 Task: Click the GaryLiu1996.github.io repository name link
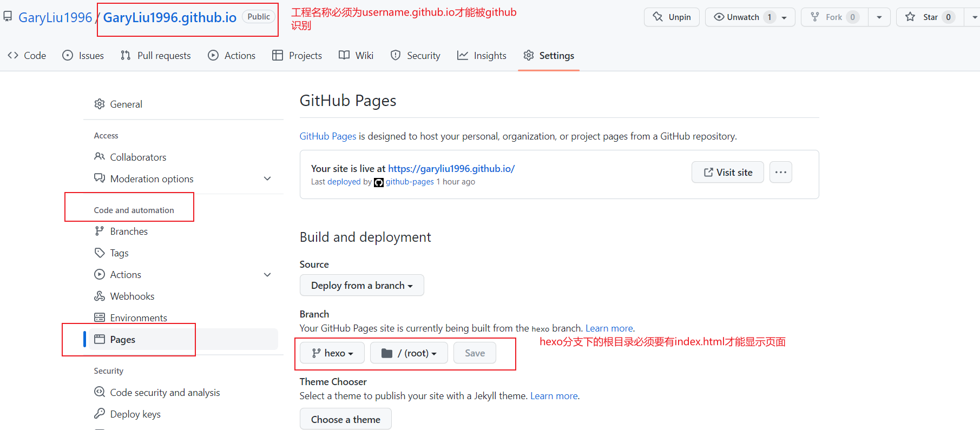click(x=170, y=17)
